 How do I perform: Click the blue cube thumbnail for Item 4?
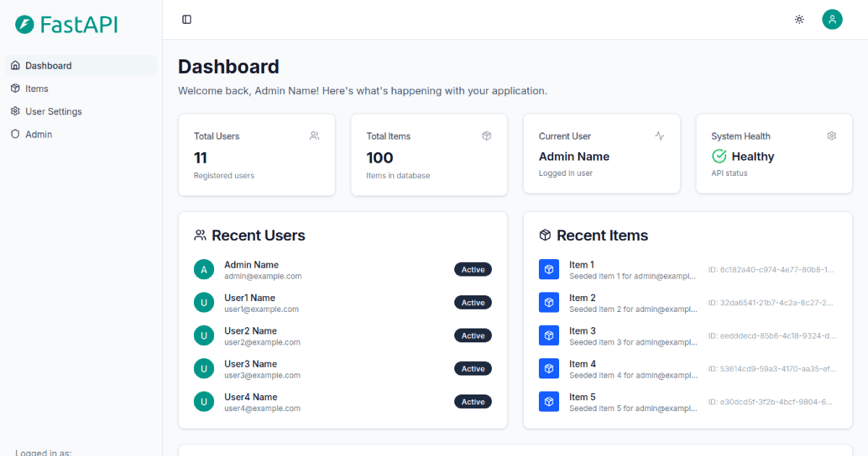point(548,368)
